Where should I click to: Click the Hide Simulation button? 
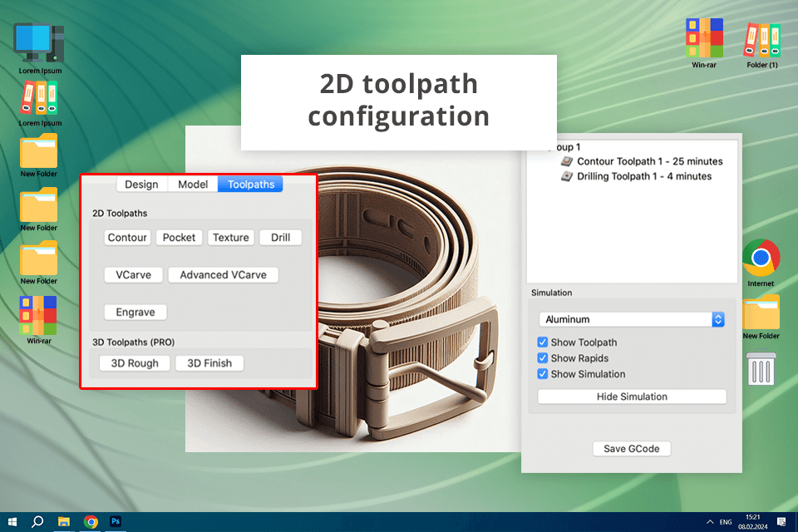pyautogui.click(x=632, y=397)
